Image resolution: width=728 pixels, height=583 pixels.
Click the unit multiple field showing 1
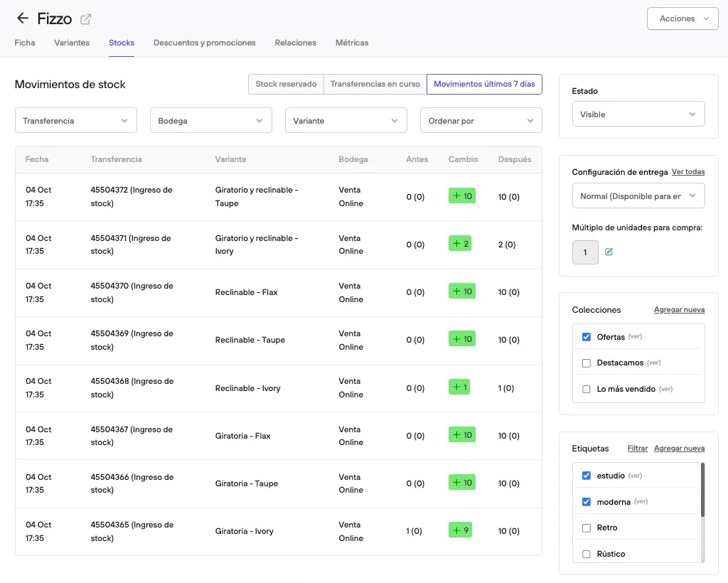(x=585, y=252)
